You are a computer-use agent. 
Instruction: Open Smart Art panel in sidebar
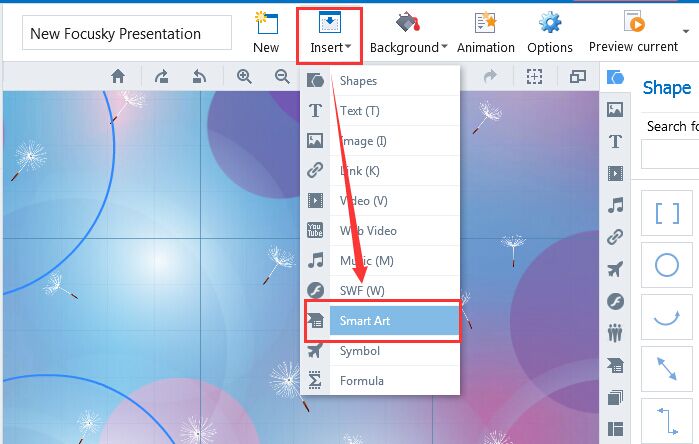(615, 365)
